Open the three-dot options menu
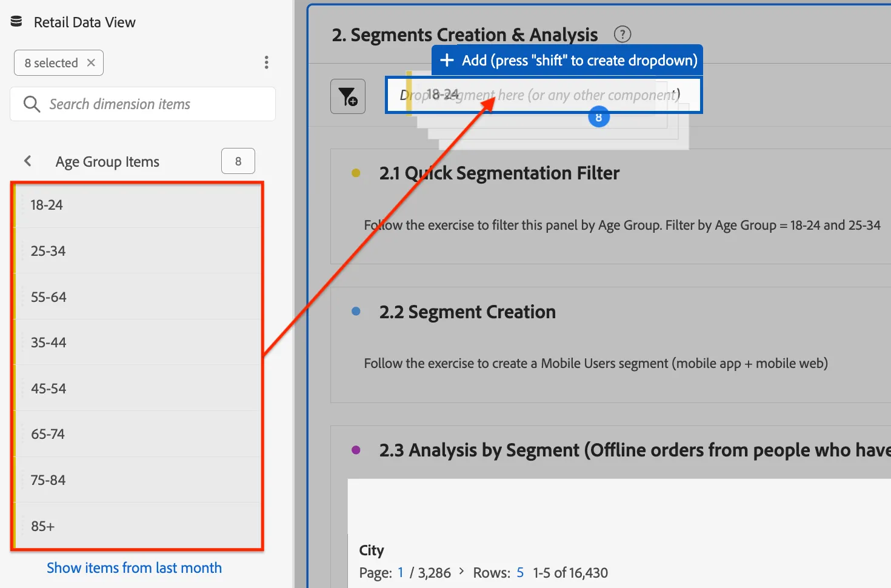 [x=266, y=62]
